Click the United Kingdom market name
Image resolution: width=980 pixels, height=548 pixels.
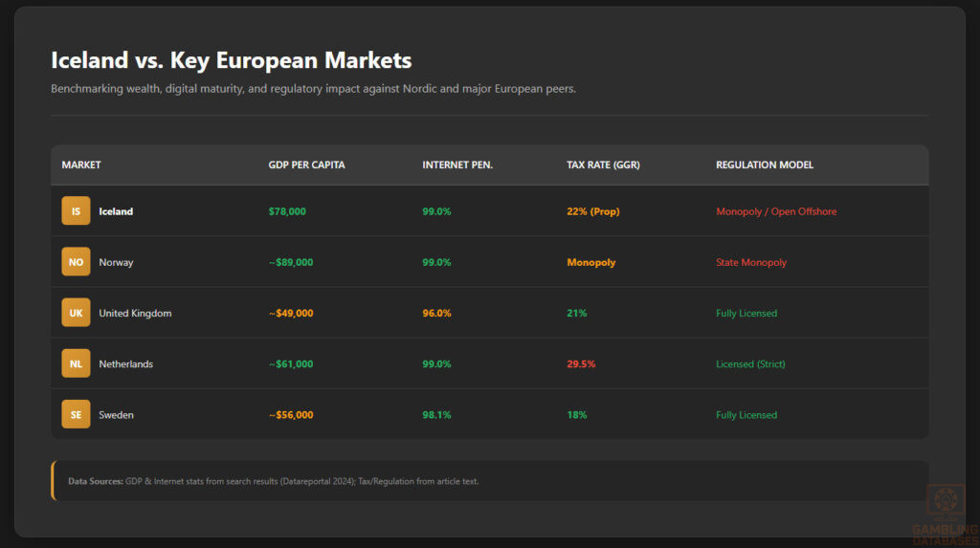(135, 313)
